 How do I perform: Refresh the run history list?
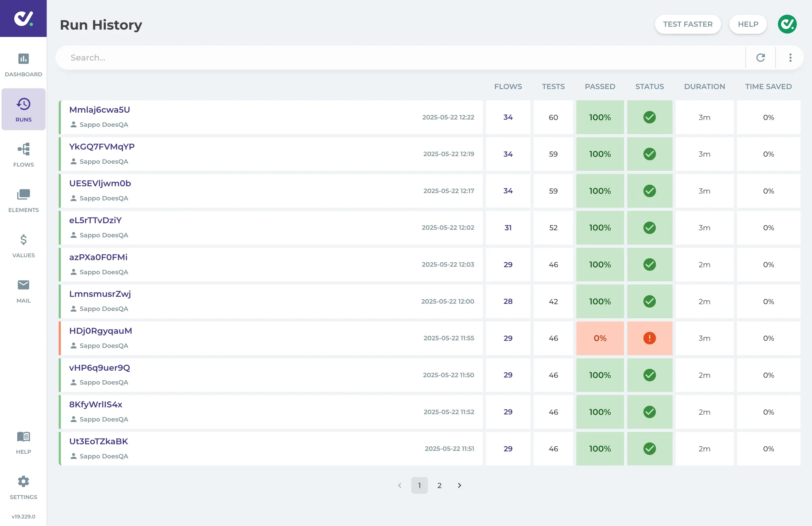(760, 58)
